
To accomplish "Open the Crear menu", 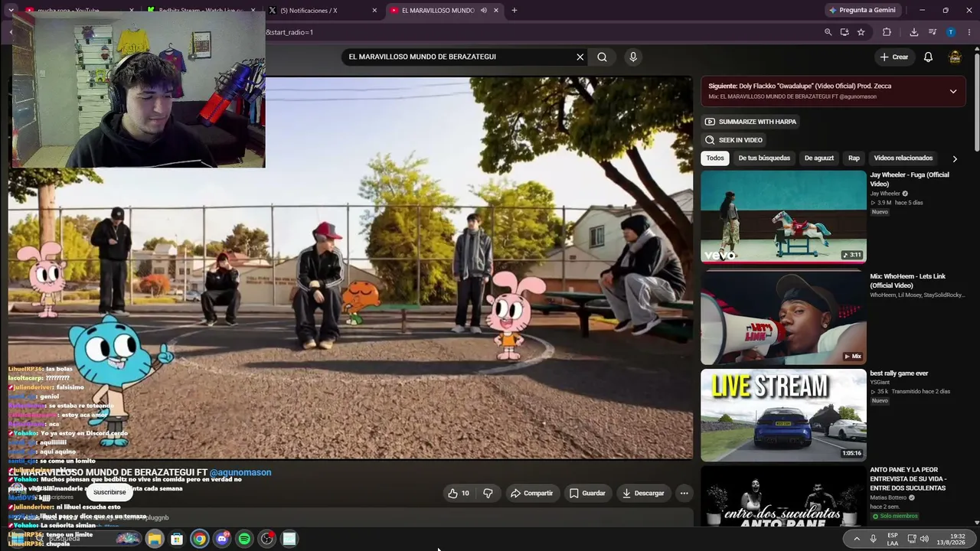I will coord(893,57).
